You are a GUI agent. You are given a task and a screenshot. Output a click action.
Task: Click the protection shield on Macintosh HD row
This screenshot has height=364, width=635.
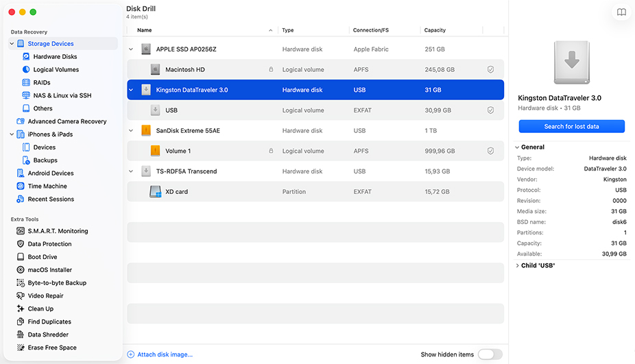[490, 70]
